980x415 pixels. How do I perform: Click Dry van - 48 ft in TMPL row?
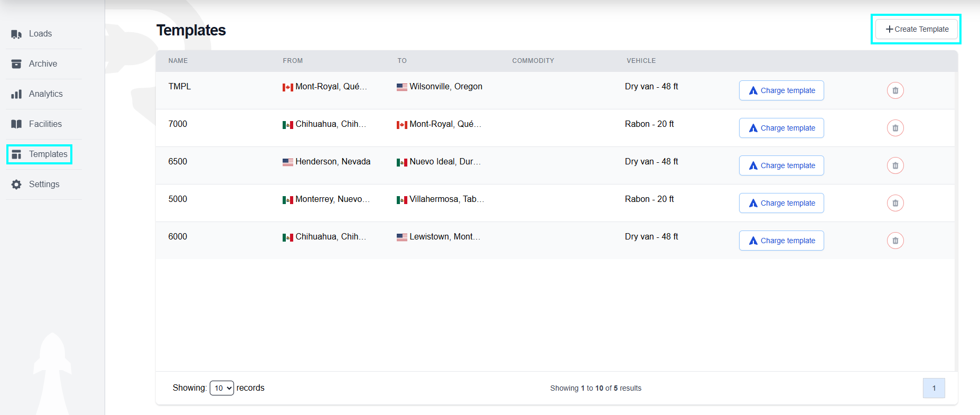tap(651, 87)
